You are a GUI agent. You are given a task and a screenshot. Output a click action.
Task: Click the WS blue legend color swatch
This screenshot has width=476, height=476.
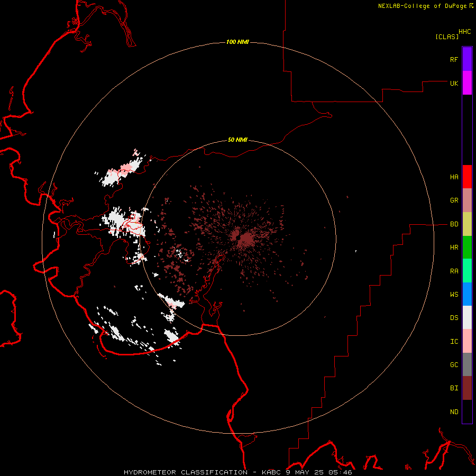(x=467, y=294)
